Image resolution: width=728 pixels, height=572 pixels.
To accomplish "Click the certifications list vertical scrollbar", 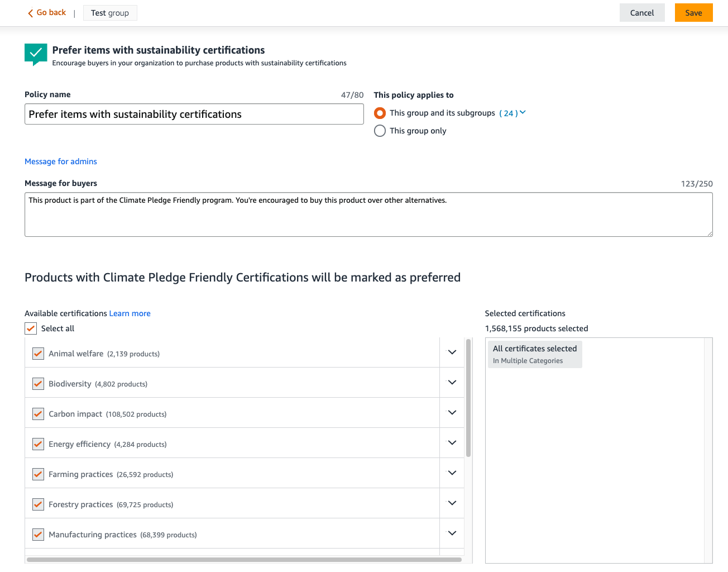I will [x=468, y=398].
